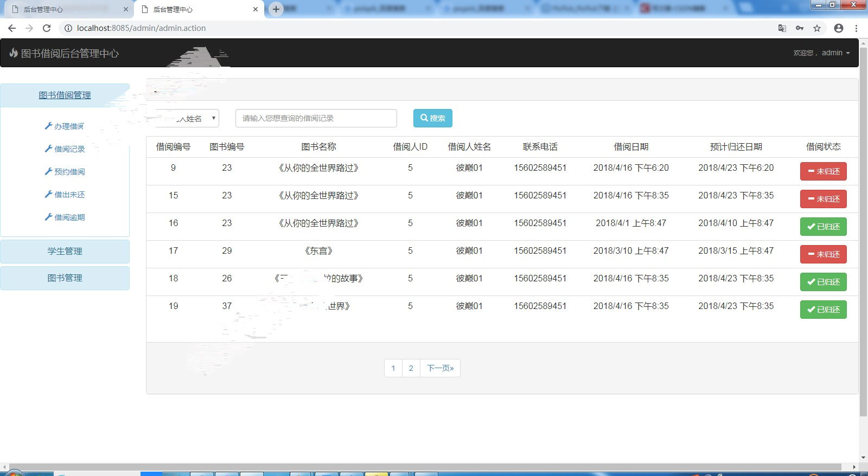Toggle 已归还 status for borrow record 16
868x476 pixels.
(823, 227)
